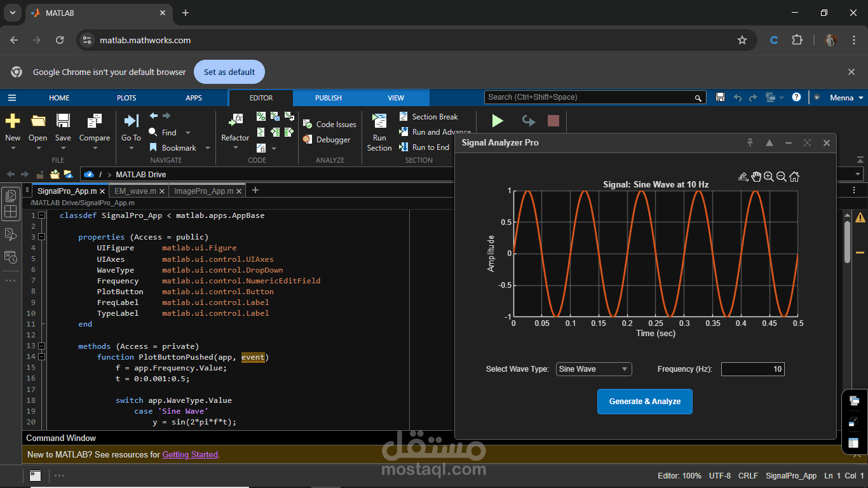Open Code Issues analyzer
Screen dimensions: 868x488
click(330, 124)
